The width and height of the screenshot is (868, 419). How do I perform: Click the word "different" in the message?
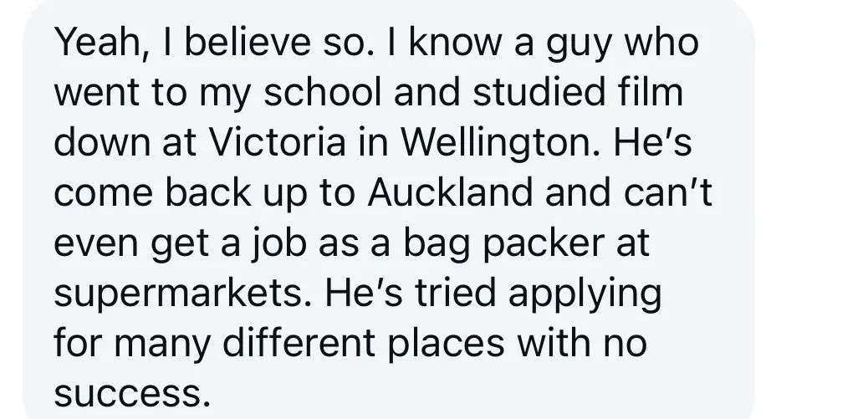coord(299,343)
